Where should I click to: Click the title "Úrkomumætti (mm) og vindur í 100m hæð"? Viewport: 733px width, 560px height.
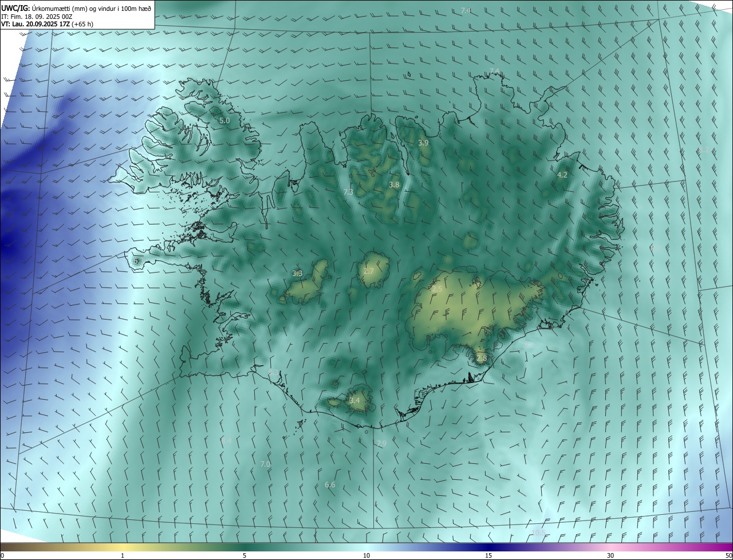click(x=92, y=7)
